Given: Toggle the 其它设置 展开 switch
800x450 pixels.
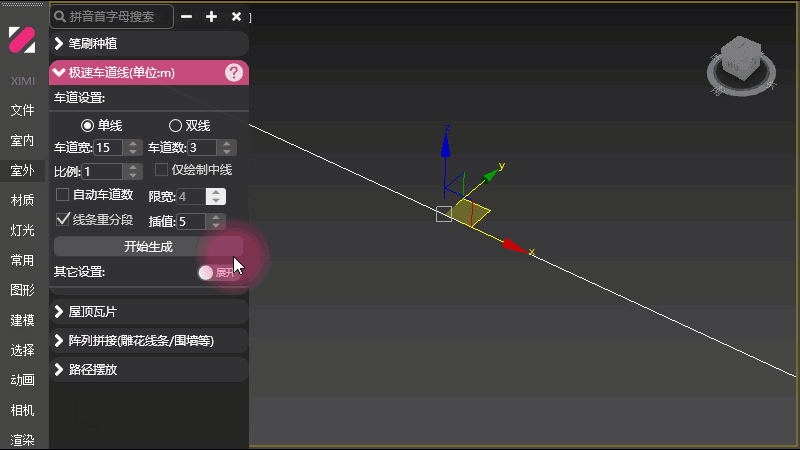Looking at the screenshot, I should pos(219,272).
